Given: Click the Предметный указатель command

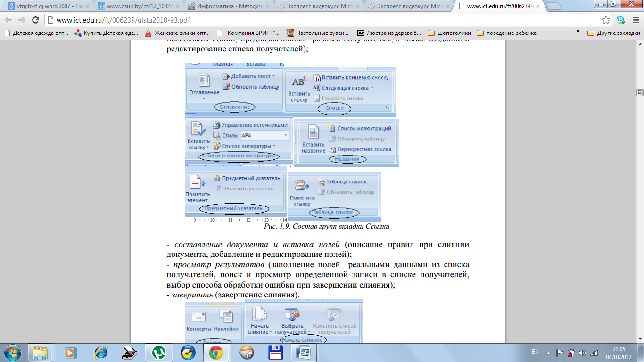Looking at the screenshot, I should [246, 178].
